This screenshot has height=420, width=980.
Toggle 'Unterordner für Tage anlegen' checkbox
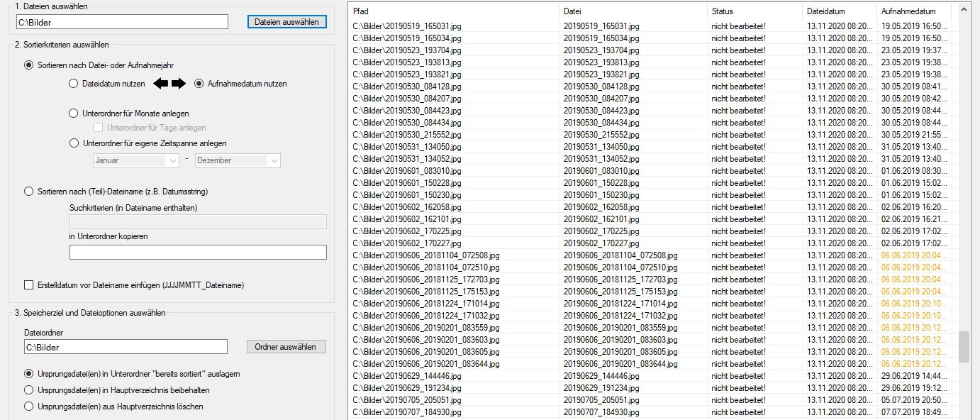[x=99, y=128]
